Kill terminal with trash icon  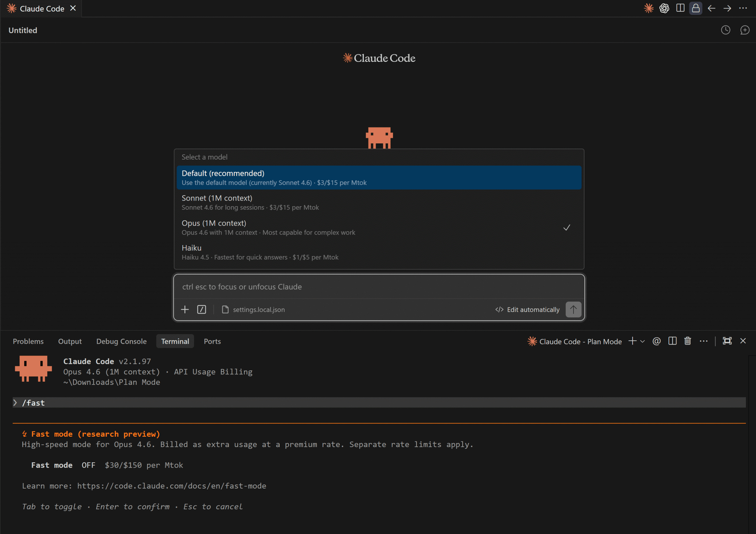pyautogui.click(x=687, y=341)
